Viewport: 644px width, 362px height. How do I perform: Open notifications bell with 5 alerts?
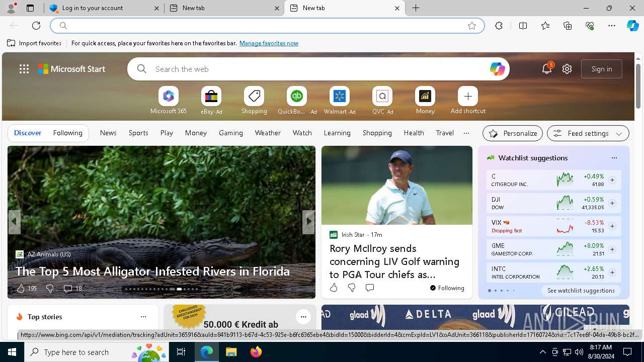547,69
